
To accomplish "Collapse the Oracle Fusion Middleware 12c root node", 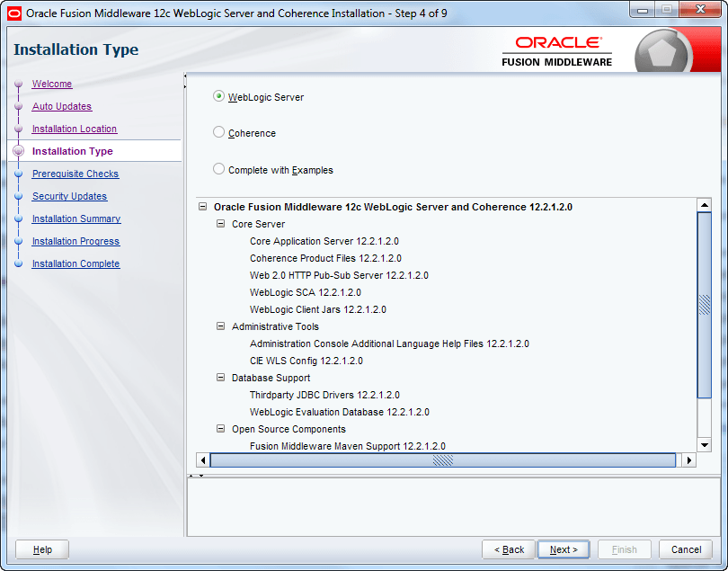I will click(203, 206).
